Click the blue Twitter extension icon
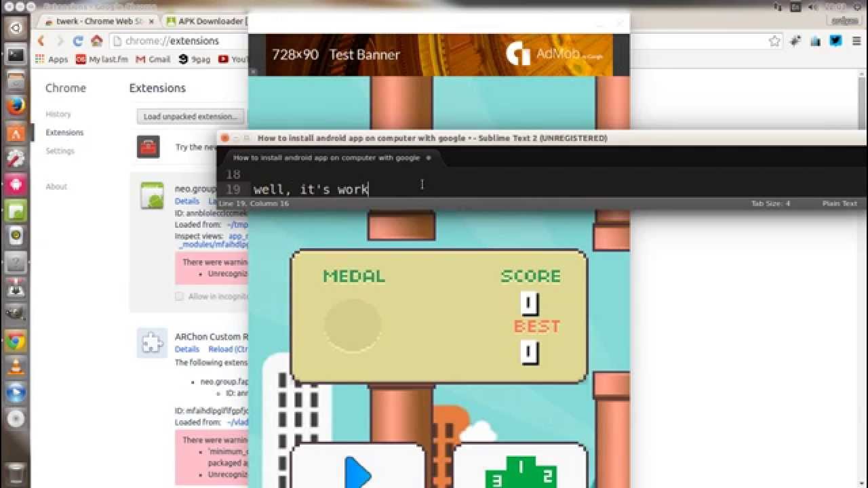 click(x=835, y=41)
